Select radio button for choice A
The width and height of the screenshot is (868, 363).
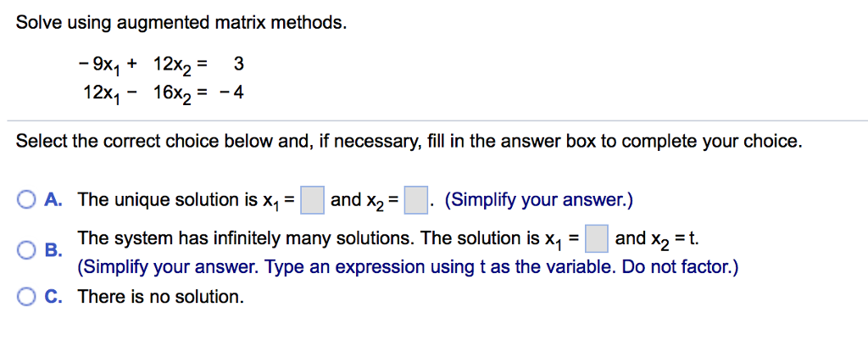tap(25, 200)
